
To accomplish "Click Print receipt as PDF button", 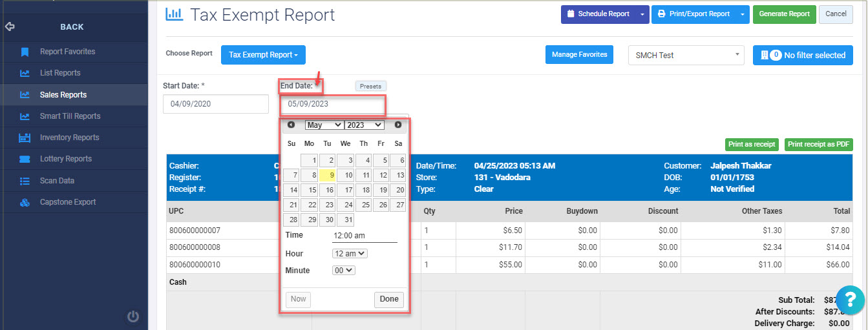I will click(x=819, y=145).
